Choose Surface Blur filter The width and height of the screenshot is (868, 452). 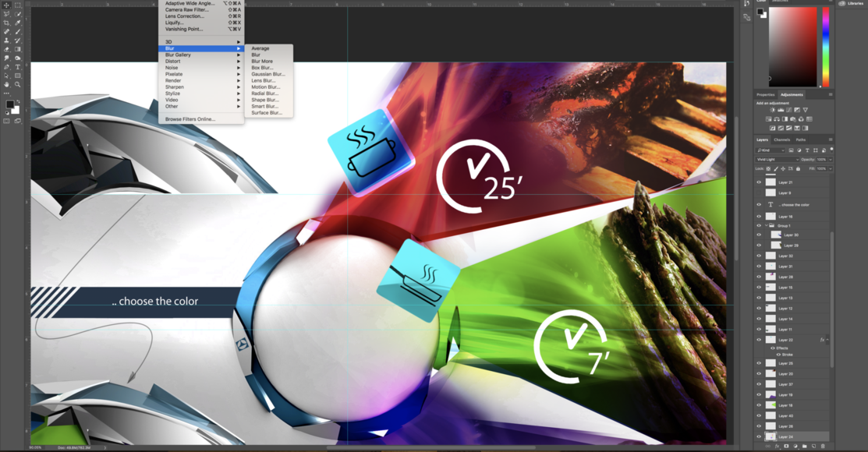268,113
